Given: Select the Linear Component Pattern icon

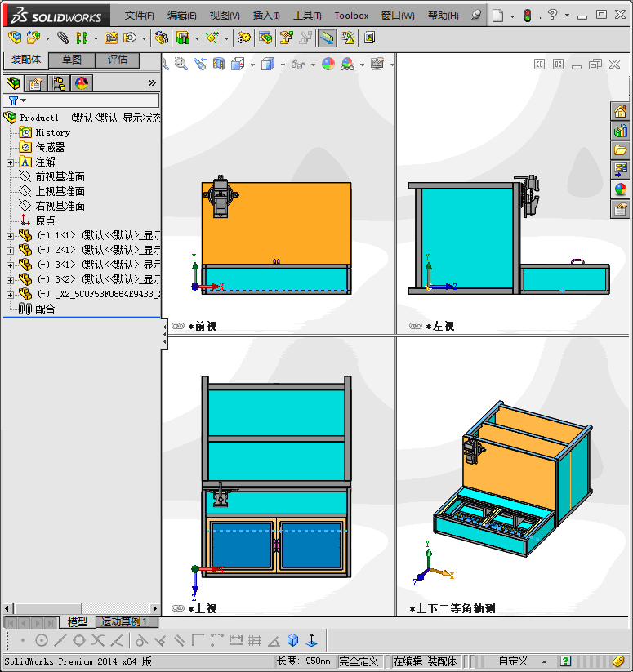Looking at the screenshot, I should click(x=82, y=38).
